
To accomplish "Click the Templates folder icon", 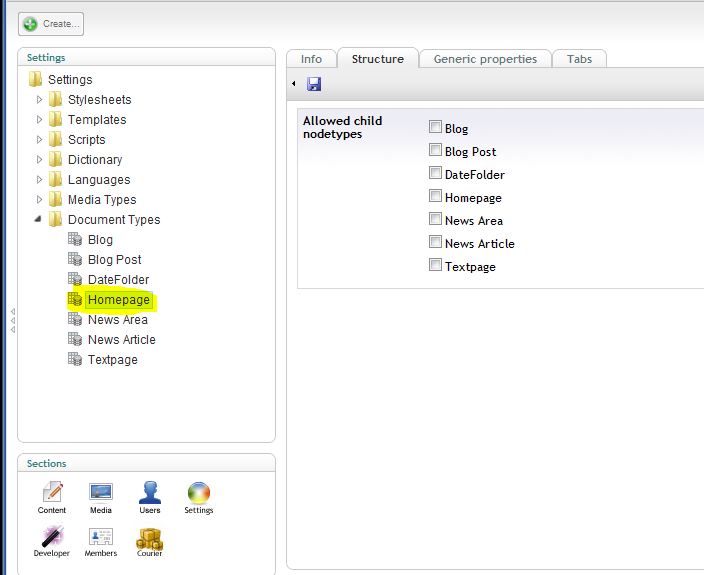I will (55, 119).
